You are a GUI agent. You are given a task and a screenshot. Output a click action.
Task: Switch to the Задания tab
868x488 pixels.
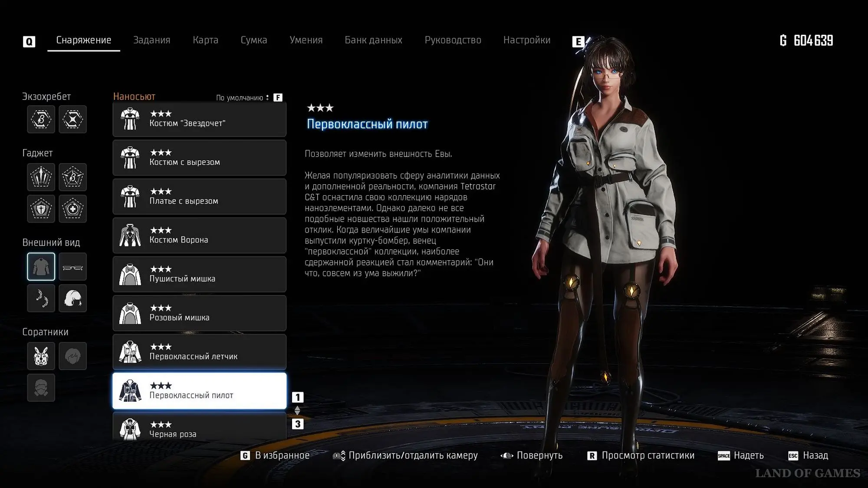click(151, 40)
